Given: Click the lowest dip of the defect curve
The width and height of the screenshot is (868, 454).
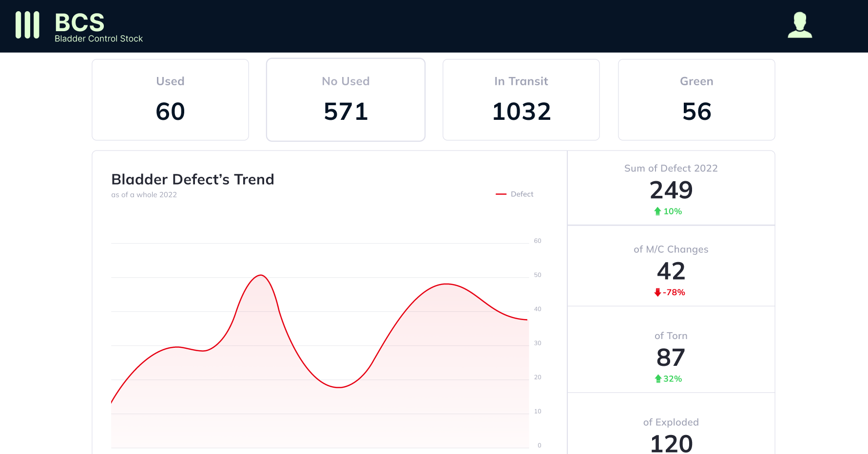Looking at the screenshot, I should point(339,387).
